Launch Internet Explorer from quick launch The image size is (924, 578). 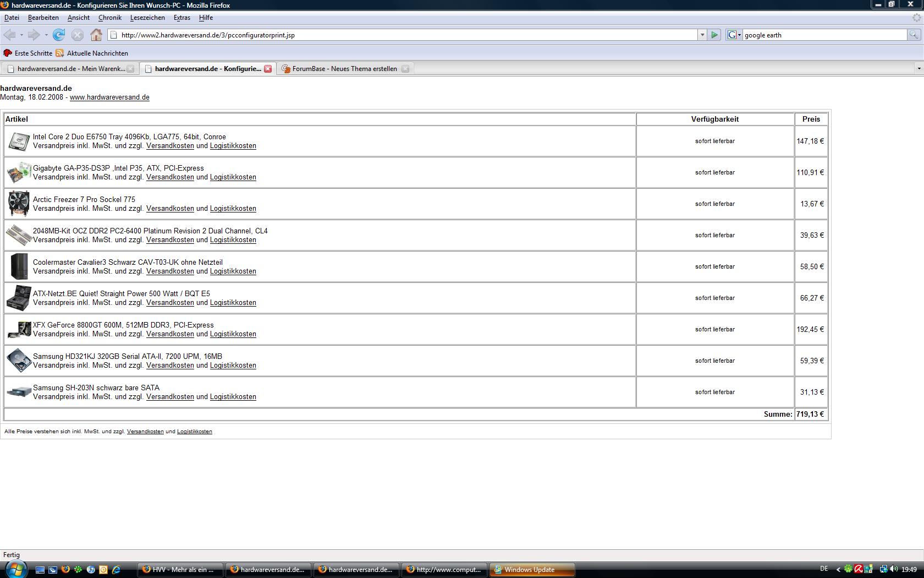[116, 570]
